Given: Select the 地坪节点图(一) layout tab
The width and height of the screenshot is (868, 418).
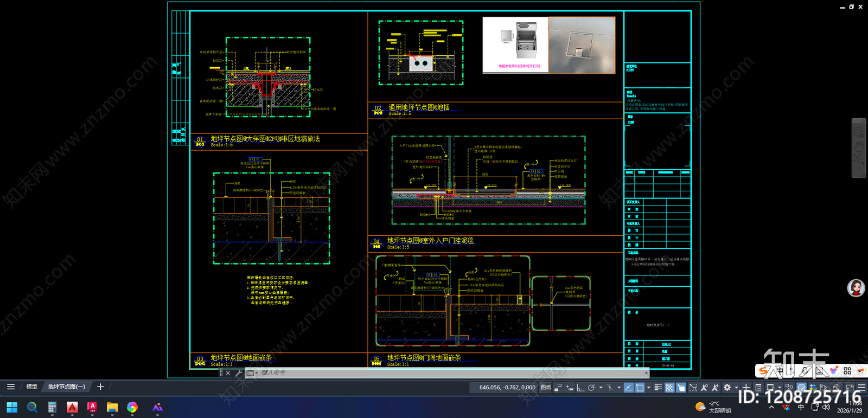Looking at the screenshot, I should pos(67,387).
